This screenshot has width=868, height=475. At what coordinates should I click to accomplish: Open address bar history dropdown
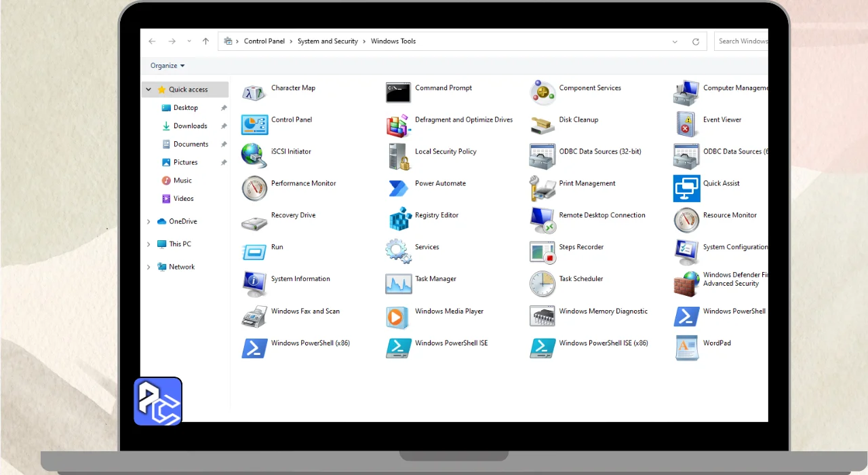(x=675, y=41)
